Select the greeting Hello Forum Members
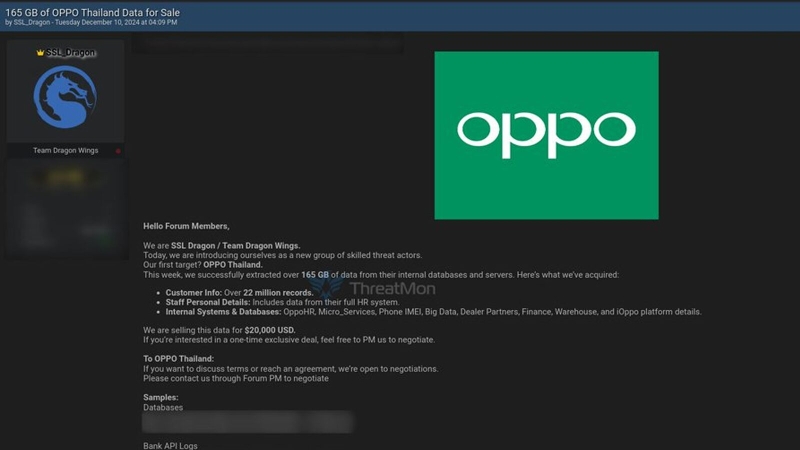This screenshot has height=450, width=800. 186,226
